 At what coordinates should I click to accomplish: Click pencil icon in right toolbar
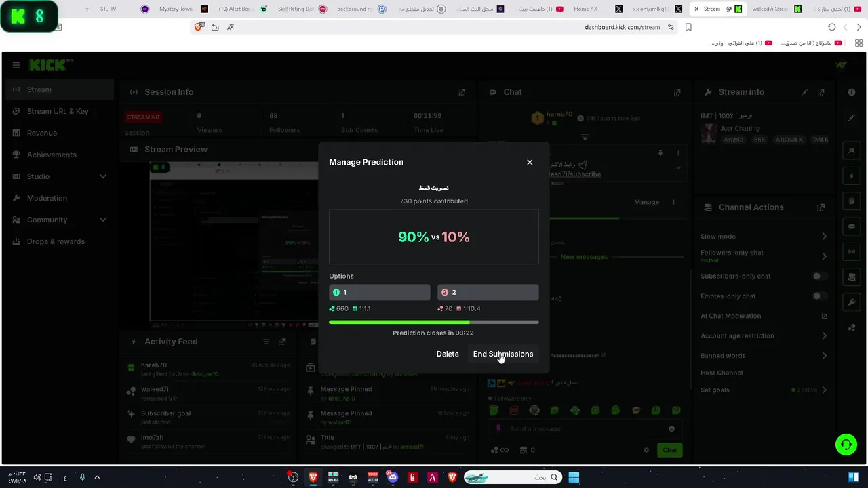[852, 118]
